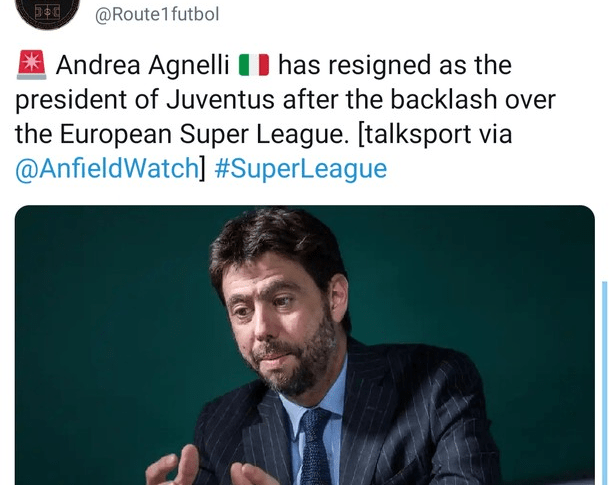This screenshot has width=609, height=485.
Task: Click the words European Super League
Action: click(x=201, y=134)
